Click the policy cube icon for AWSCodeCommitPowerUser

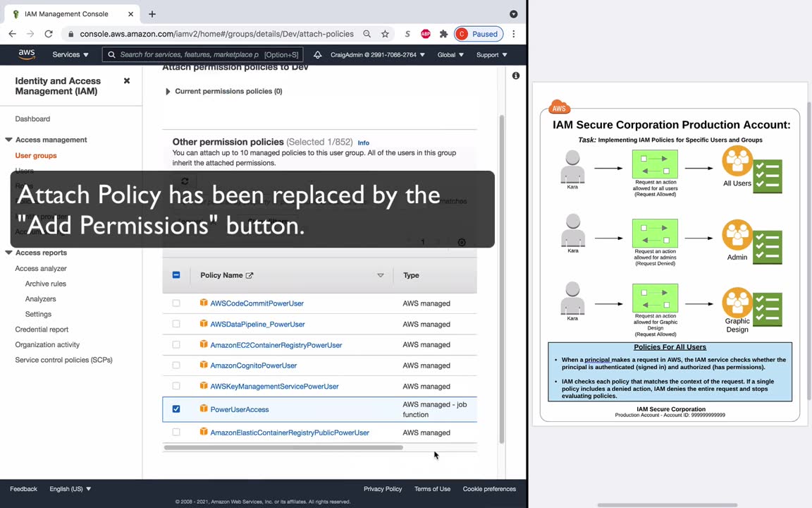point(204,303)
